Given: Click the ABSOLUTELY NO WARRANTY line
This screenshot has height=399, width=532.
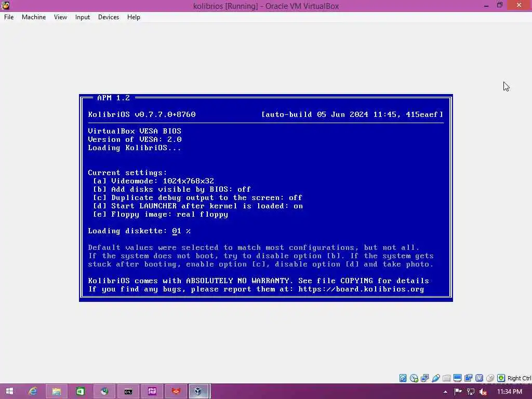Looking at the screenshot, I should pos(259,281).
